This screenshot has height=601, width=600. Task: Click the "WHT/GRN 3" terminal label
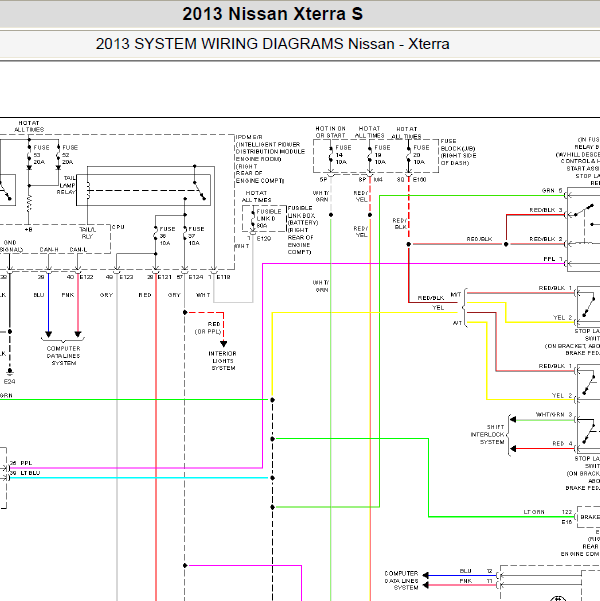554,414
